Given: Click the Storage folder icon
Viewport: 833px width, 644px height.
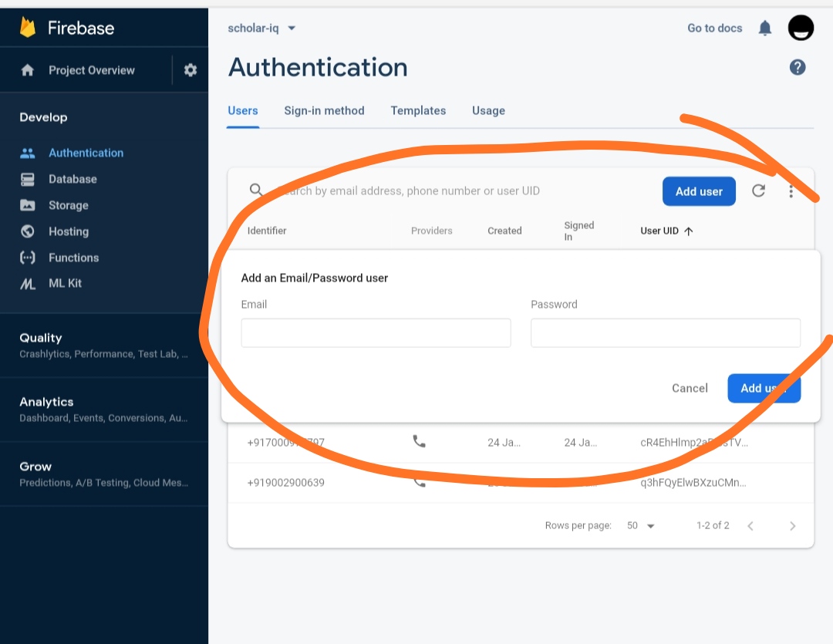Looking at the screenshot, I should 28,205.
